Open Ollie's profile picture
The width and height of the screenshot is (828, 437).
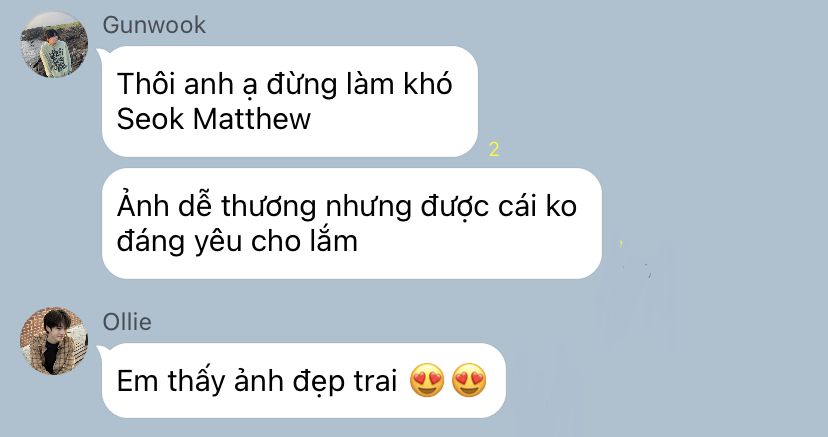54,341
